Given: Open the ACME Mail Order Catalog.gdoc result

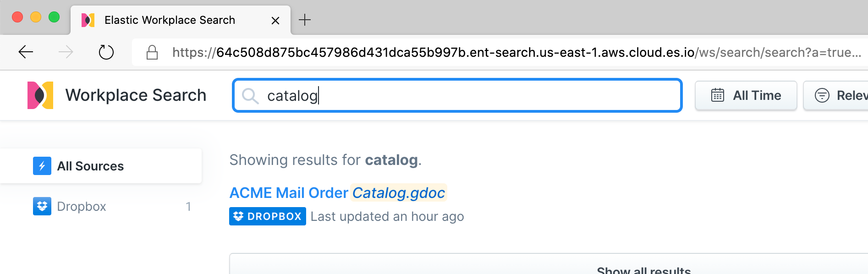Looking at the screenshot, I should [x=337, y=192].
